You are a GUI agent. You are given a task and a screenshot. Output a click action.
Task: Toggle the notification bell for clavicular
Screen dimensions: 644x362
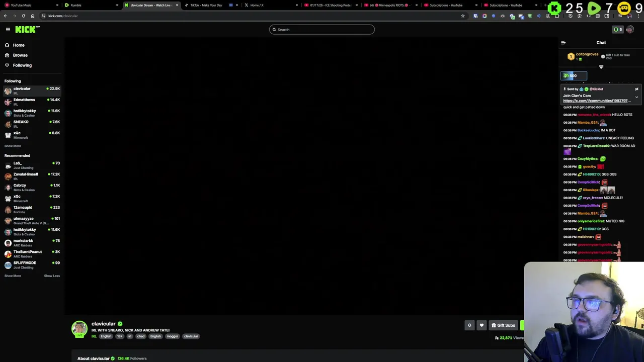click(x=469, y=325)
